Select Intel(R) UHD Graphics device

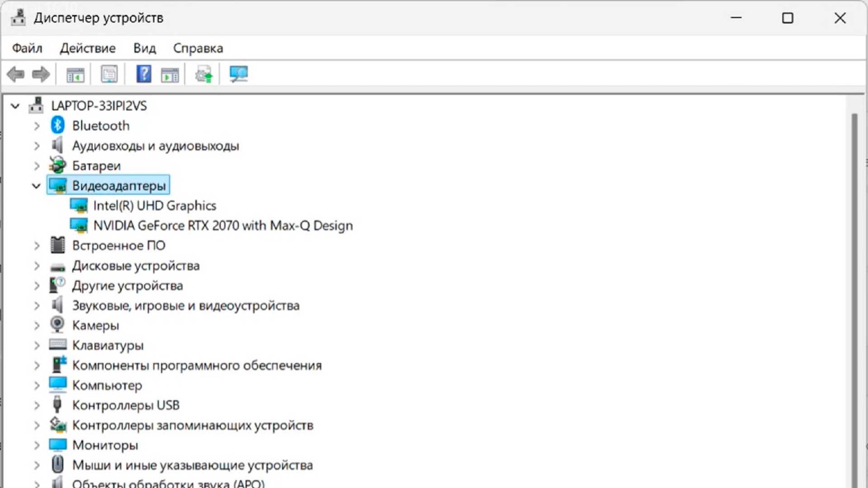[x=155, y=206]
